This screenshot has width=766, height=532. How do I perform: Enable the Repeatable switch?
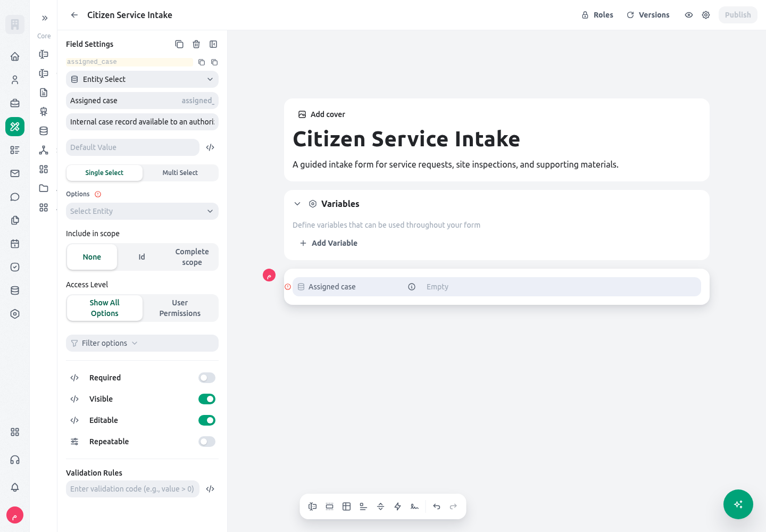pos(207,442)
